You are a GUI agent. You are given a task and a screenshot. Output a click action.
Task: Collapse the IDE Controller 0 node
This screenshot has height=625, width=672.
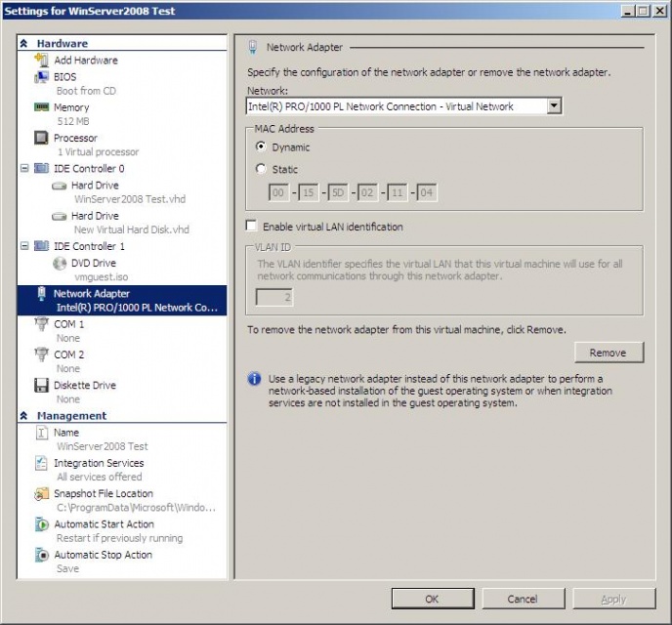tap(24, 169)
